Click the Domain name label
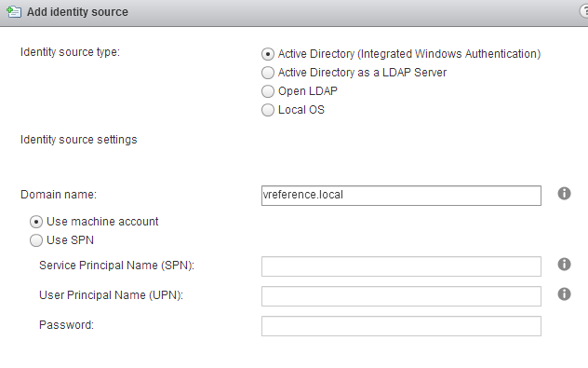Viewport: 588px width, 368px height. (x=59, y=195)
